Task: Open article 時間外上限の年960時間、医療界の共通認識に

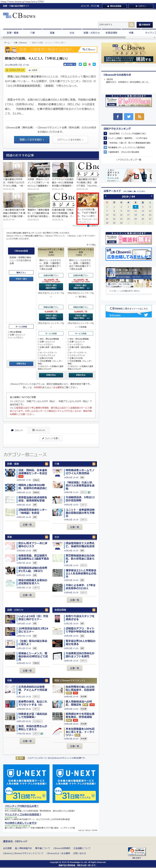Action: click(33, 487)
